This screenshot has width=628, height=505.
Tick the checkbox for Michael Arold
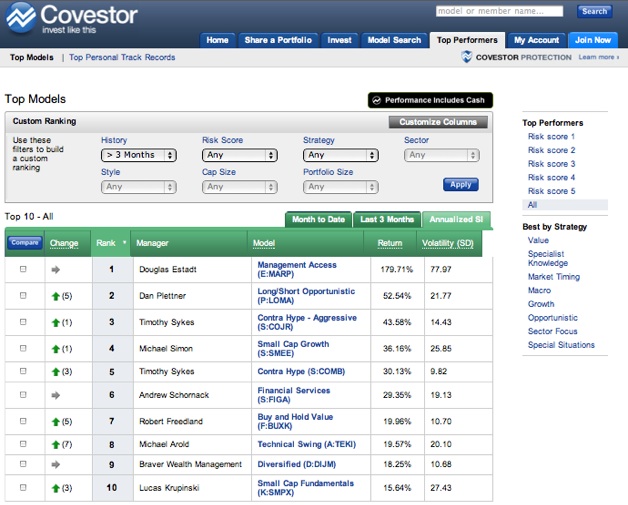tap(23, 444)
